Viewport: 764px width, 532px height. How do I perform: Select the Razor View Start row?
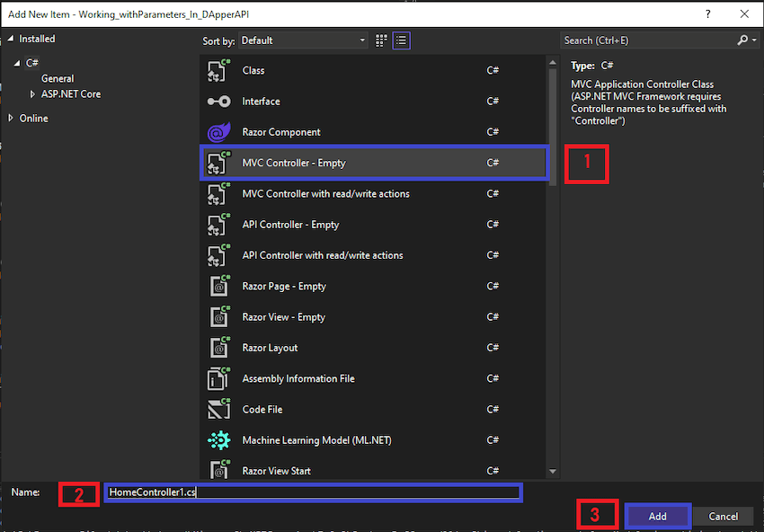373,469
